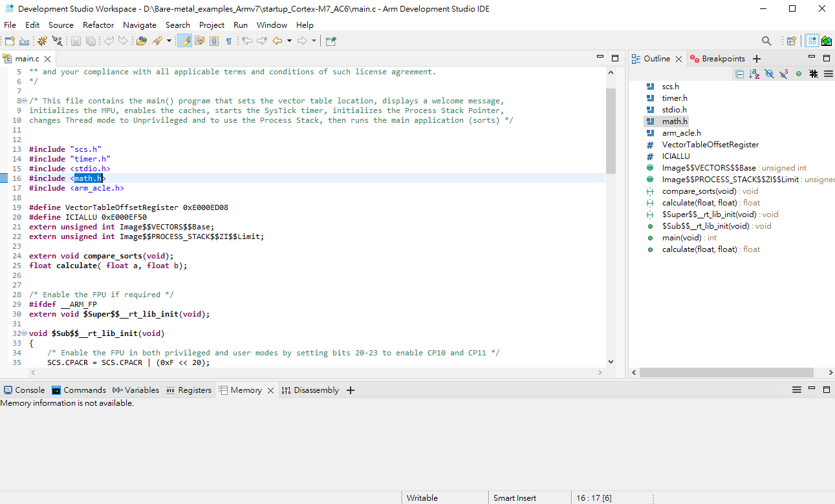
Task: Click the magnifier Quick Access search icon
Action: coord(766,41)
